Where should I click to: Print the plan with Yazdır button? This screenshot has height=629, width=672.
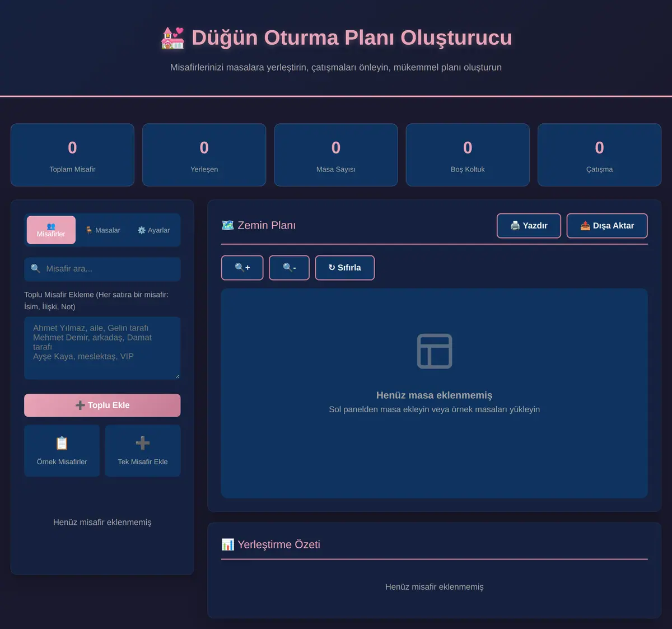coord(529,226)
